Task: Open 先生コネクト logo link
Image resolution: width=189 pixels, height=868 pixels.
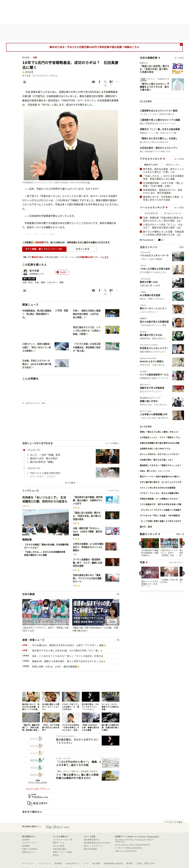Action: coord(38,803)
